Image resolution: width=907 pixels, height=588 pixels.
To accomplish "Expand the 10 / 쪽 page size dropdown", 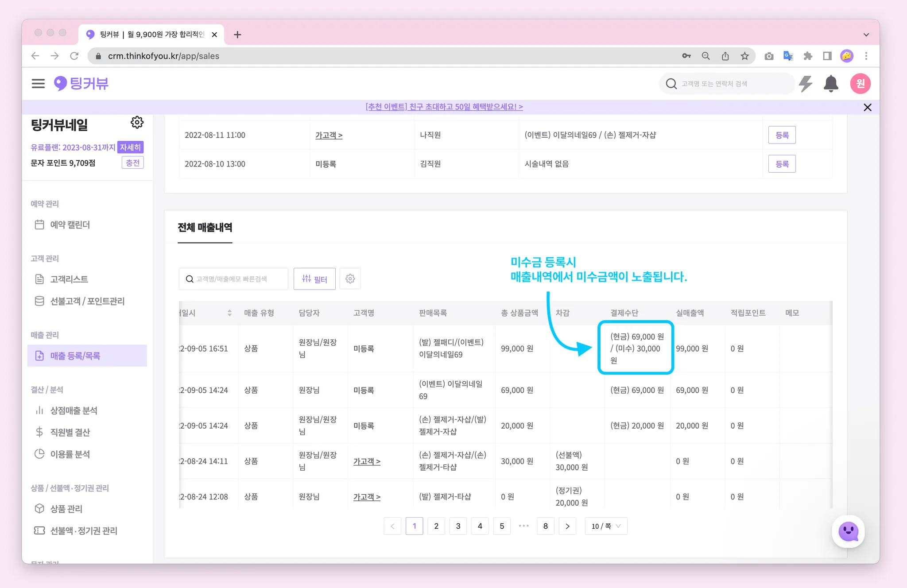I will point(606,526).
